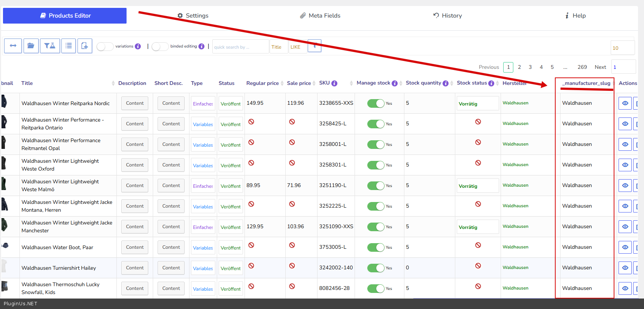Click the quick search input field

[x=240, y=47]
